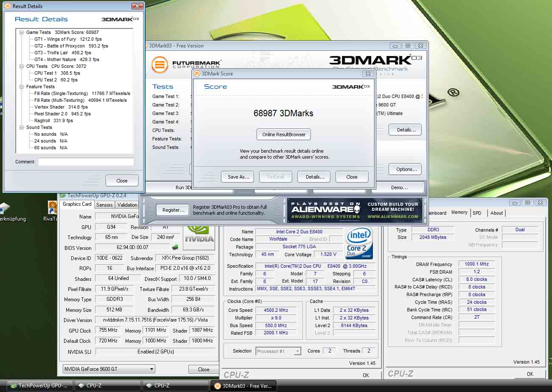Screen dimensions: 552x392
Task: Switch to 3DMark03 Free Version in taskbar
Action: pos(243,386)
